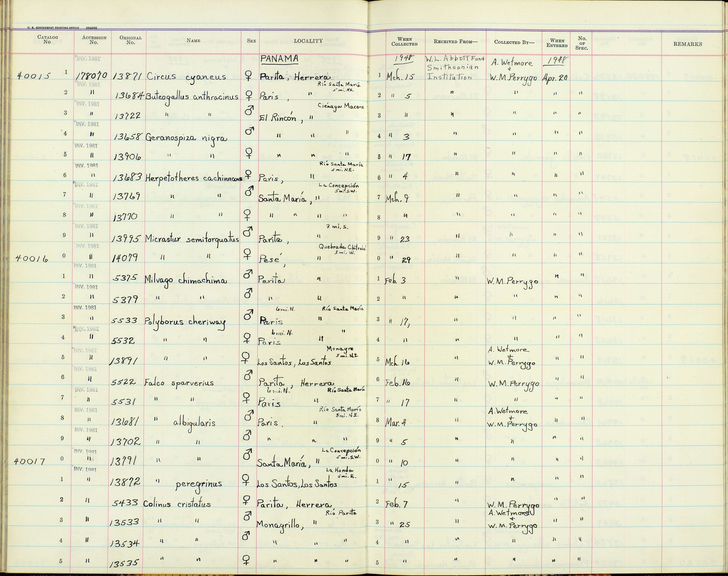Click the collection date Feb. 3

pos(395,281)
